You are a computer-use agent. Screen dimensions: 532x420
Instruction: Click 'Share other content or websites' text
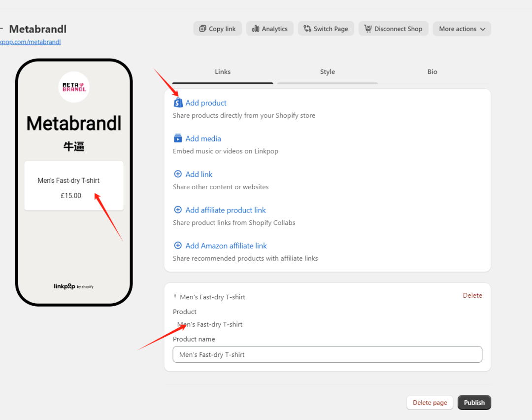pos(221,187)
